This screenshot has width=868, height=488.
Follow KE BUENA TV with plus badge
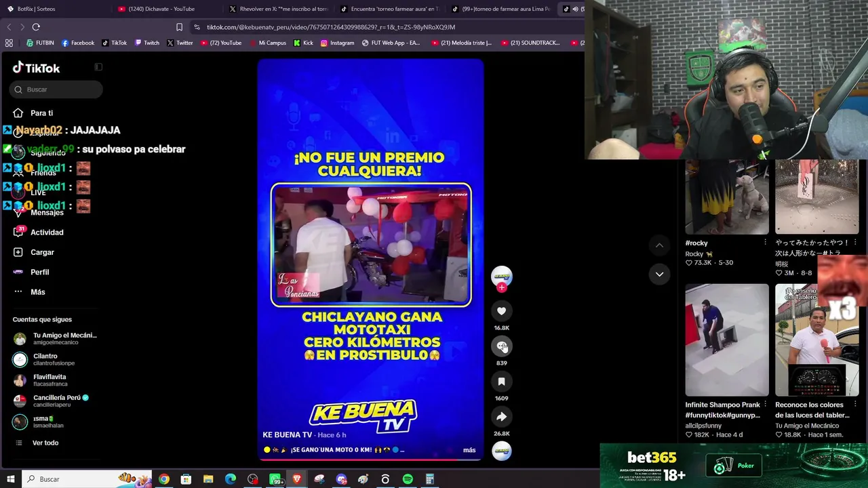[501, 287]
